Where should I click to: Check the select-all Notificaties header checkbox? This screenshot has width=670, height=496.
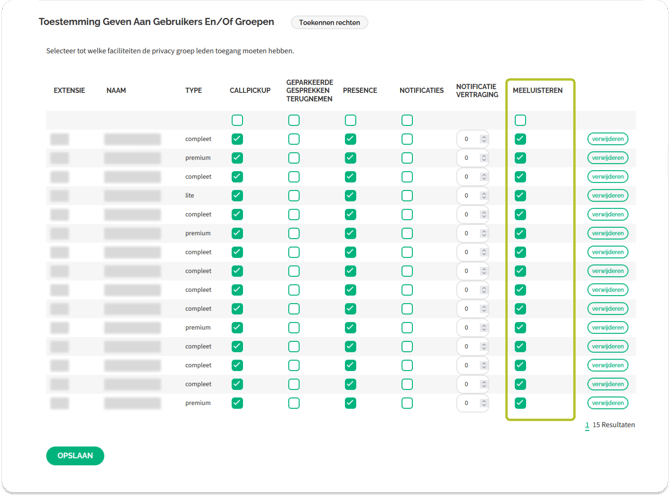[407, 120]
